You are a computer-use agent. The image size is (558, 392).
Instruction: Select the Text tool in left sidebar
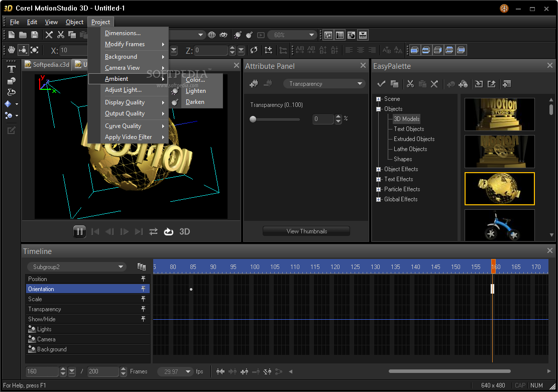tap(12, 69)
